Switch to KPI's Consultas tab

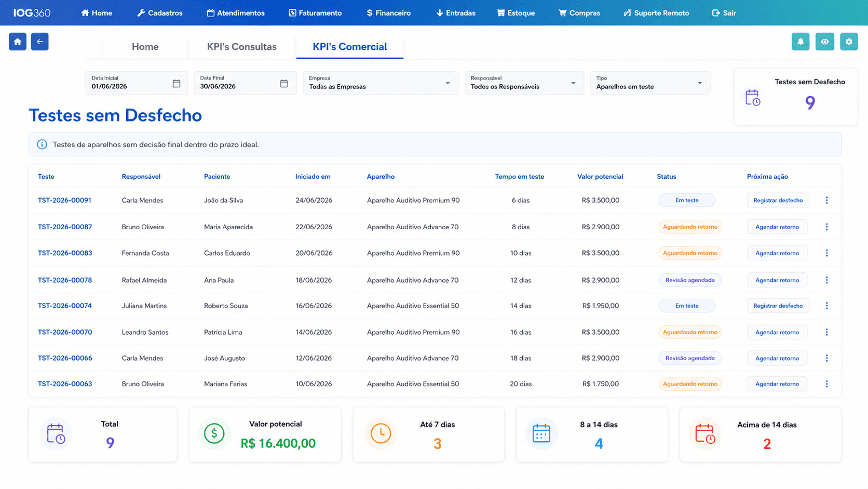(x=242, y=47)
